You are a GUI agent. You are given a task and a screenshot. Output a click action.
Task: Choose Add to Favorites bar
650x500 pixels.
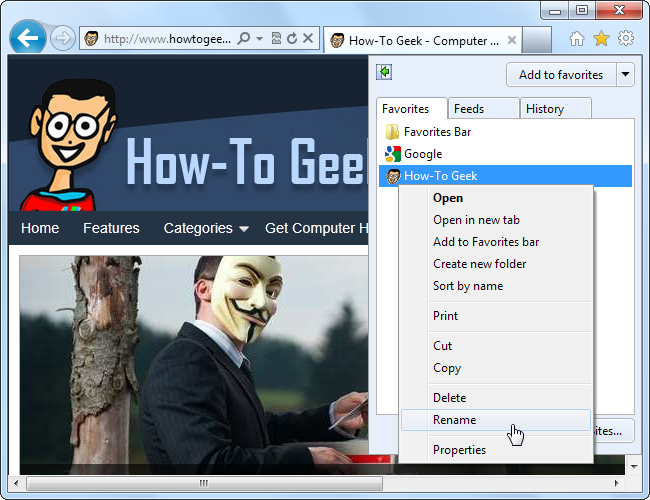(x=497, y=242)
